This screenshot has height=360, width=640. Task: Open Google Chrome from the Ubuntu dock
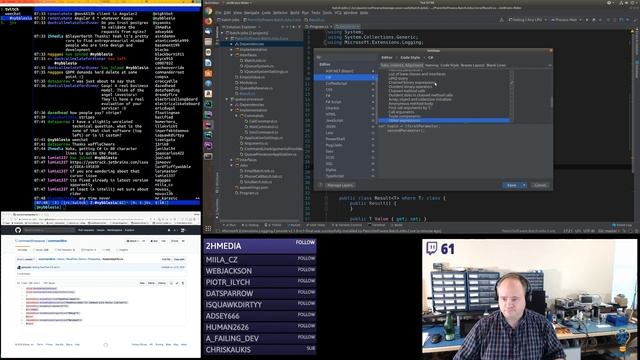tap(208, 11)
